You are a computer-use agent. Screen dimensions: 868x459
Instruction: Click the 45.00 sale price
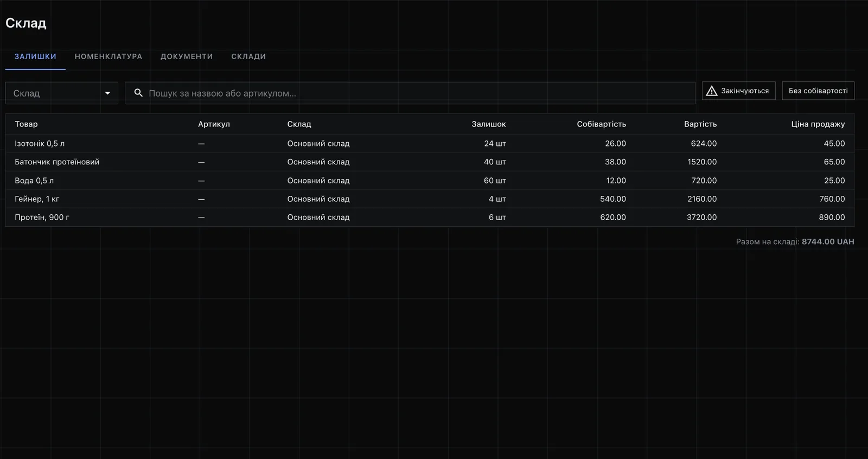[x=834, y=144]
